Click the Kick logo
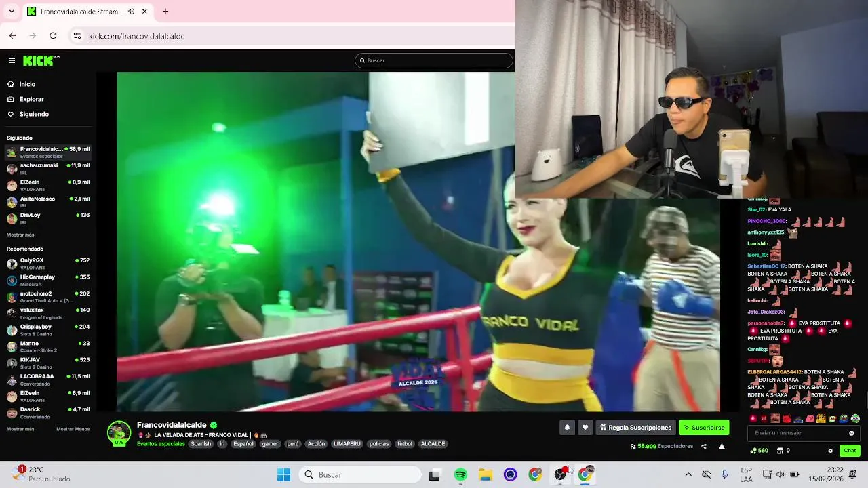This screenshot has height=488, width=868. tap(40, 60)
